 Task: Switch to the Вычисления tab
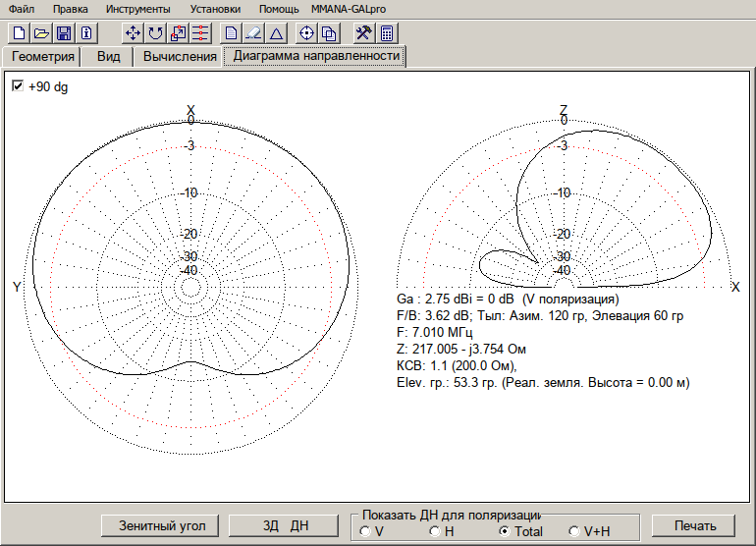coord(180,56)
